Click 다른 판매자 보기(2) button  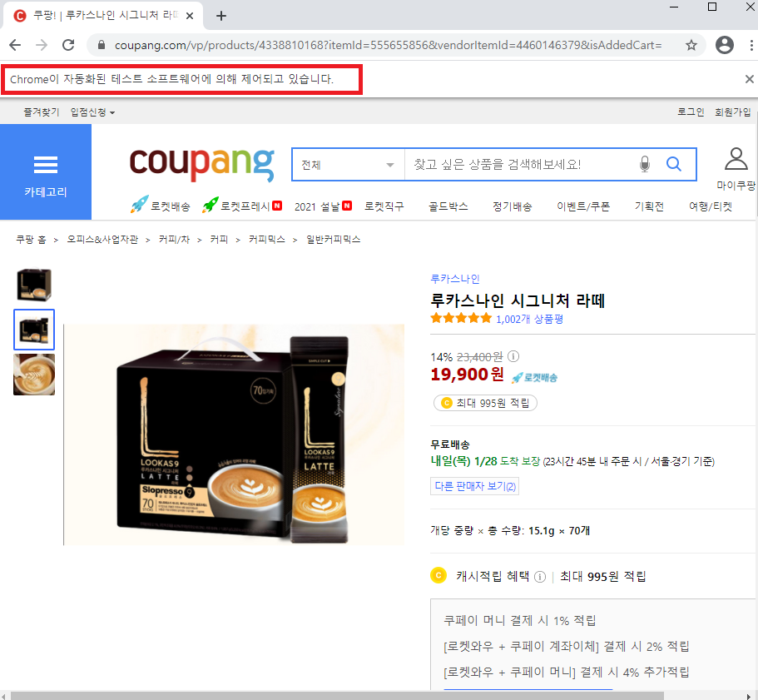point(474,486)
